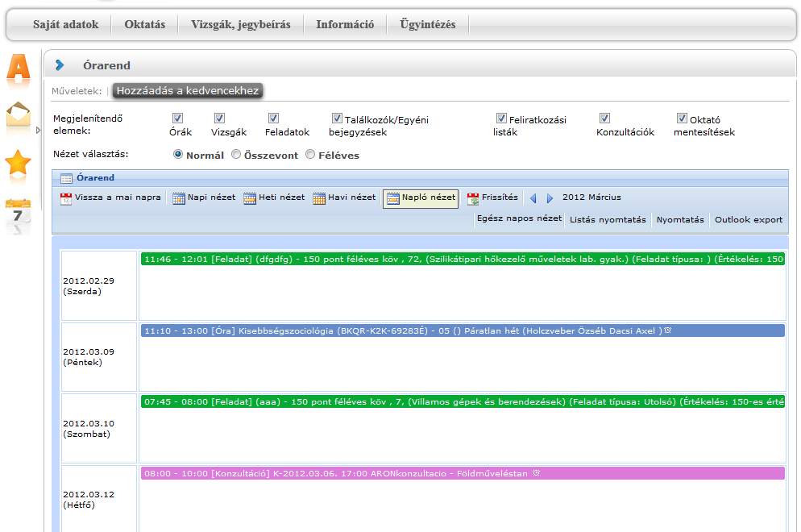This screenshot has width=801, height=532.
Task: Switch to Napi nézet view
Action: tap(211, 197)
